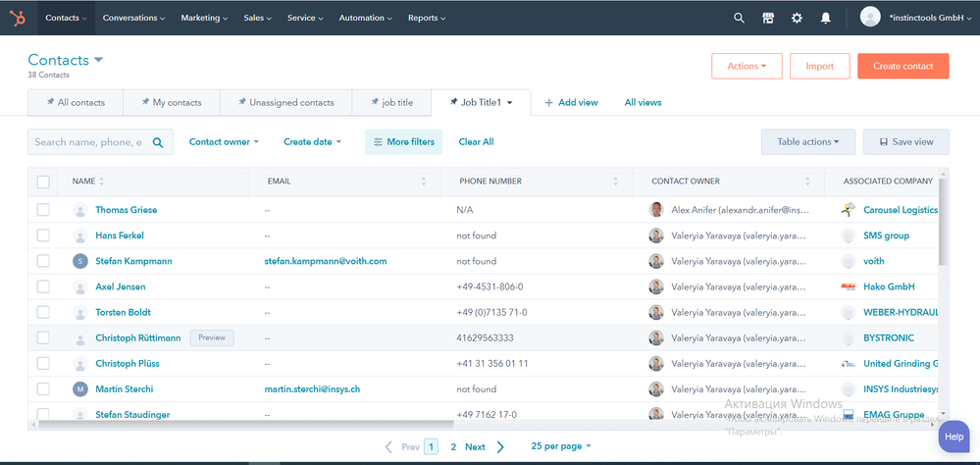This screenshot has width=980, height=465.
Task: Open the Sales menu
Action: [257, 18]
